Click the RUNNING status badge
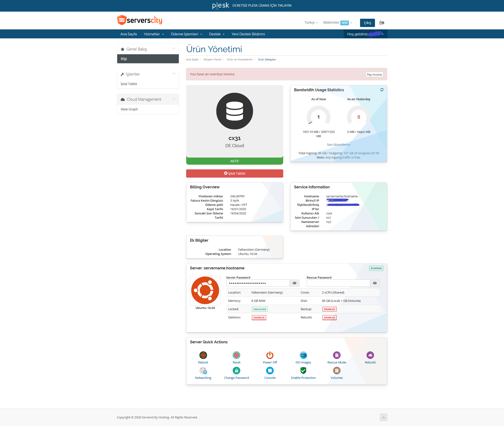This screenshot has width=504, height=426. (x=376, y=268)
